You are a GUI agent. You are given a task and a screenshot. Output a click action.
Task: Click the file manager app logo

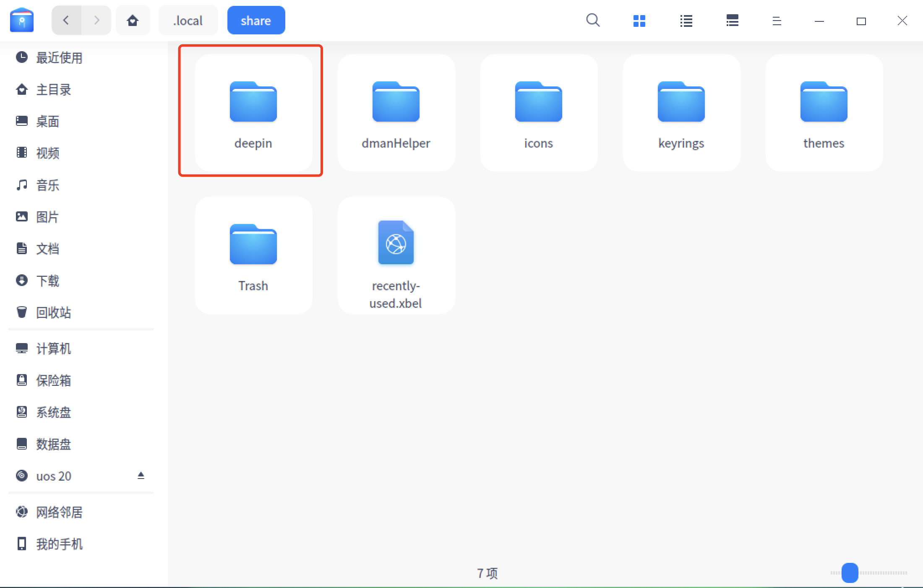point(22,20)
